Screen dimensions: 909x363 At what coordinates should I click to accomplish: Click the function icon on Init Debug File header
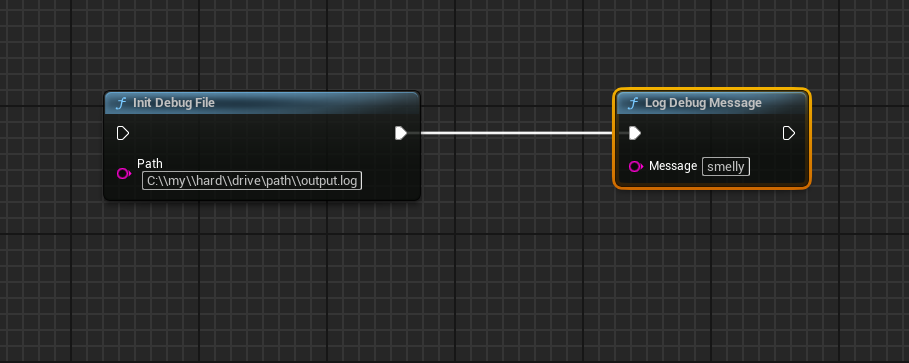(121, 103)
